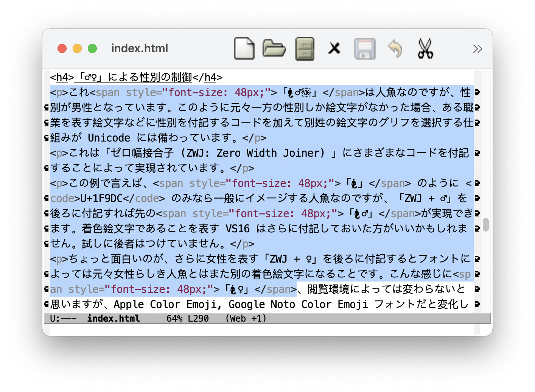Cut the selection with the scissors icon

pos(425,49)
